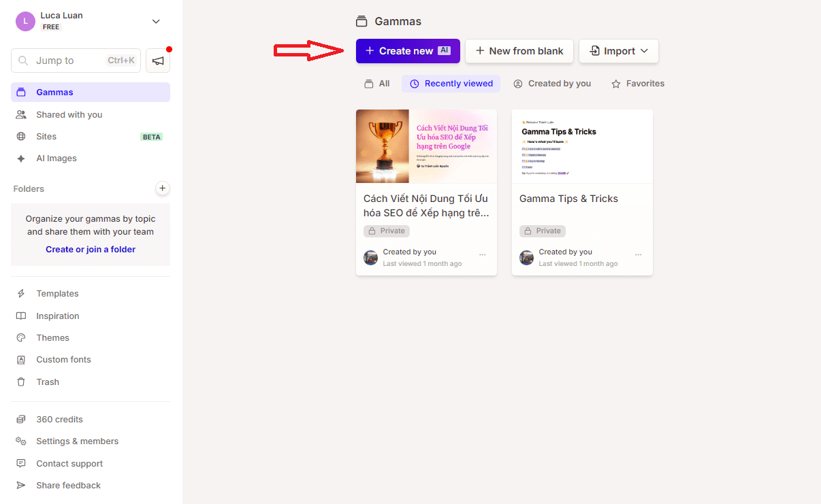Show gammas Created by you
The image size is (821, 504).
[552, 84]
